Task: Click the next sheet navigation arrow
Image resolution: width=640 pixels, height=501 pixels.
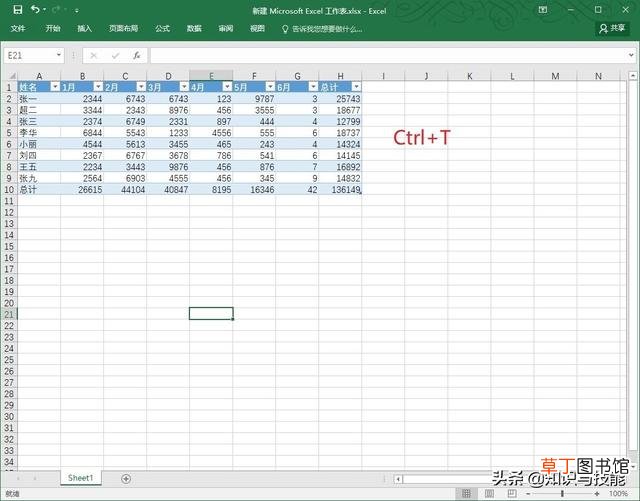Action: [35, 478]
